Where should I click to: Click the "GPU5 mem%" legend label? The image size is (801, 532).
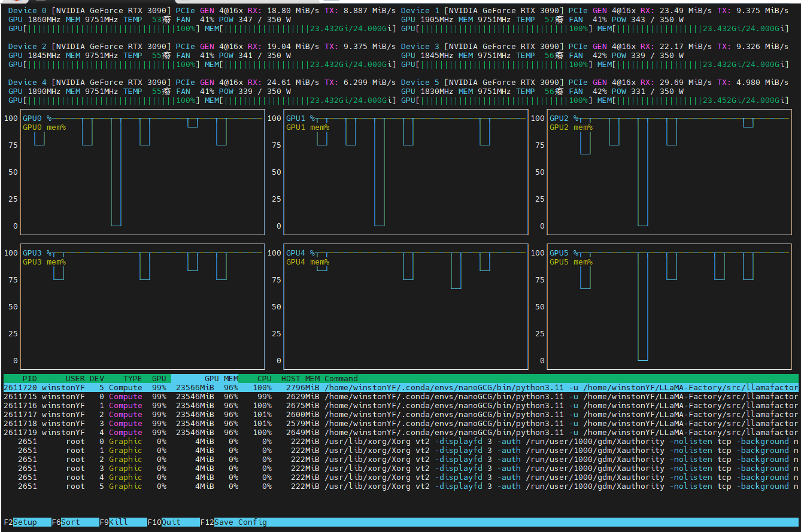point(571,262)
